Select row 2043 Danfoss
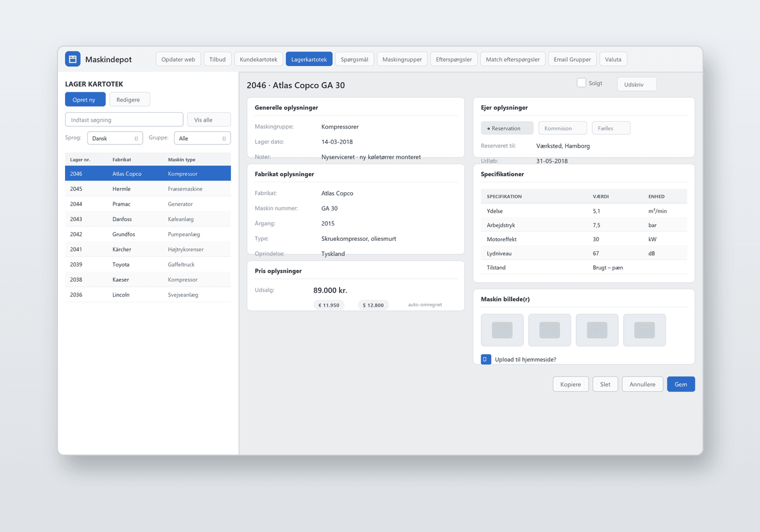Viewport: 760px width, 532px height. tap(148, 219)
